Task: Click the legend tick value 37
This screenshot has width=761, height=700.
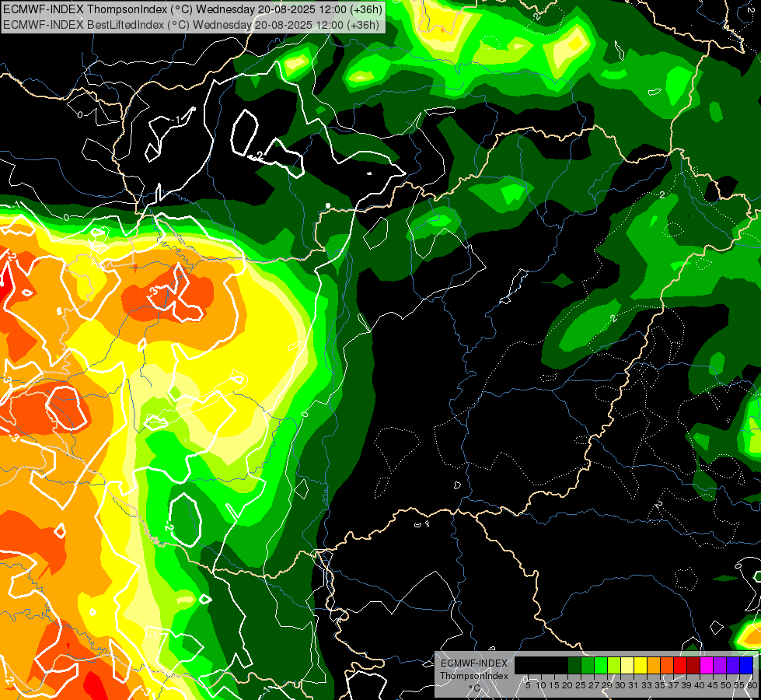Action: coord(673,685)
